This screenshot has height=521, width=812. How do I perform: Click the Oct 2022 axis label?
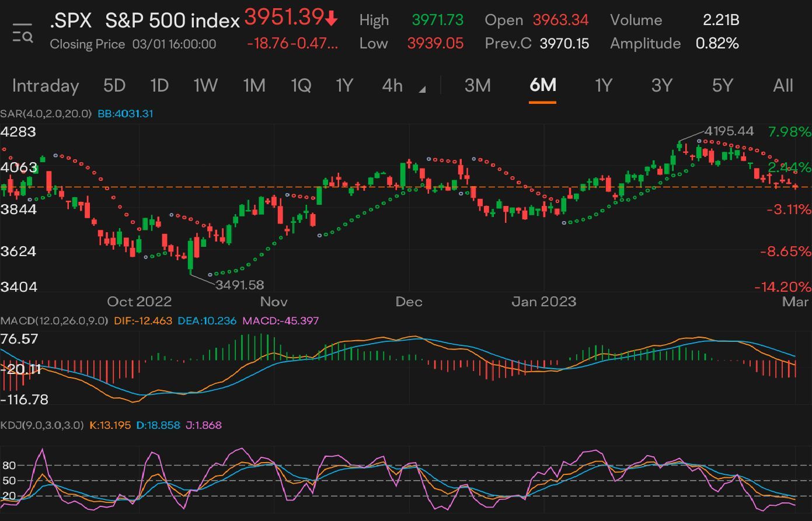140,302
